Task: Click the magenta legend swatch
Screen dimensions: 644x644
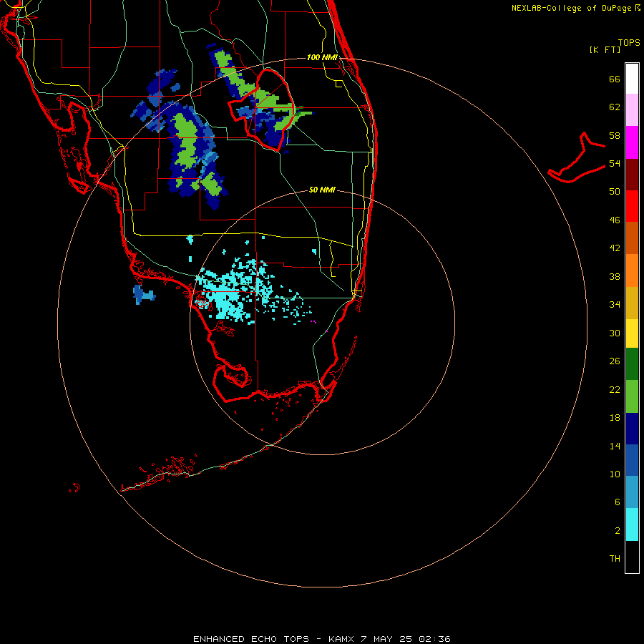Action: 632,142
